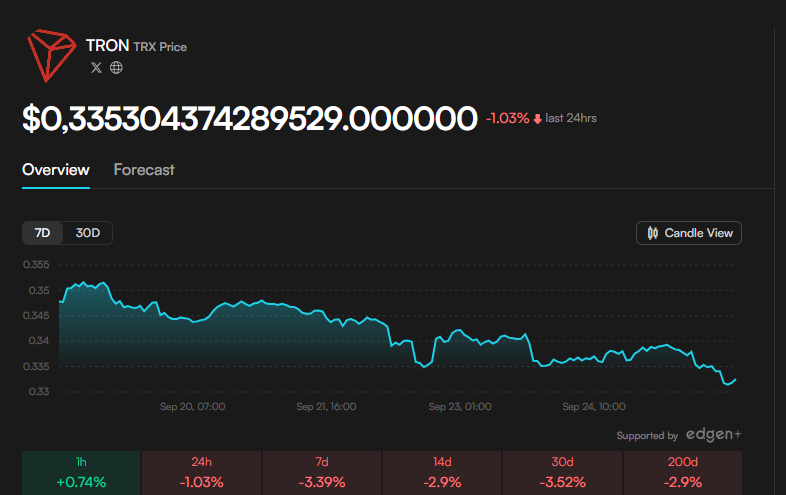786x495 pixels.
Task: Click the 'Sep 21, 16:00' axis label
Action: click(326, 407)
